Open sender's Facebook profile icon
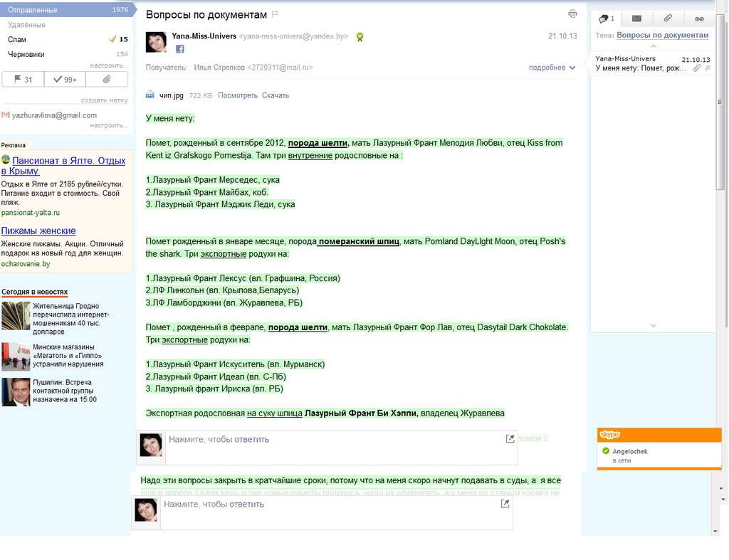This screenshot has width=729, height=560. click(180, 49)
